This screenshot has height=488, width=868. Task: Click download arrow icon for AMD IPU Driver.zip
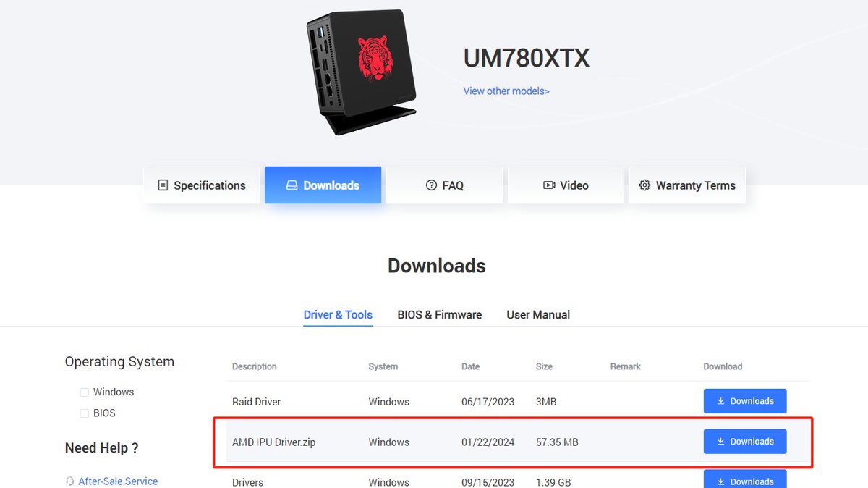(720, 442)
